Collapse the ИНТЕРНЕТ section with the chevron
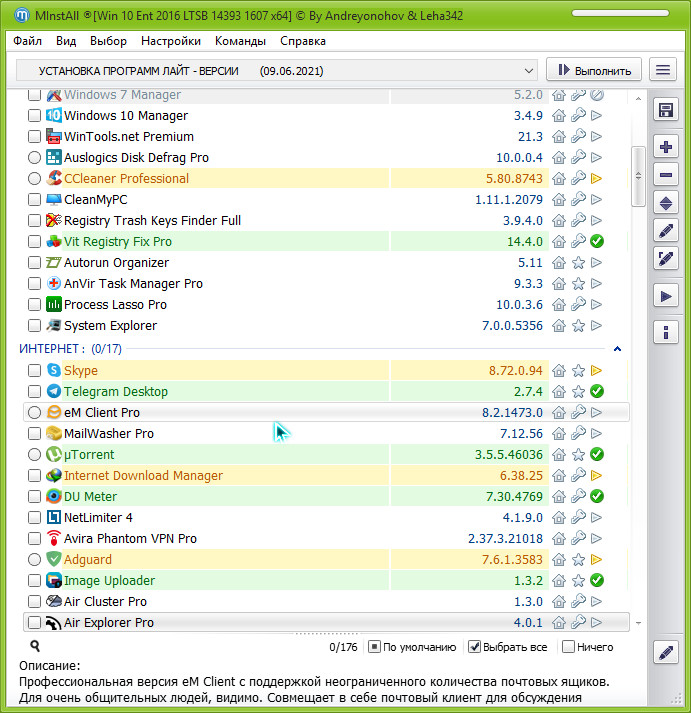The width and height of the screenshot is (691, 713). [x=617, y=349]
